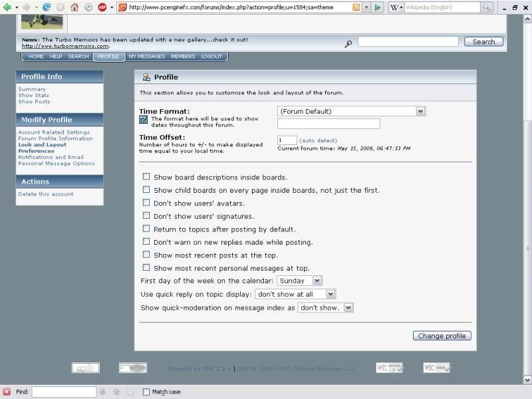Open Account Related Settings link
Viewport: 532px width, 399px height.
coord(54,132)
